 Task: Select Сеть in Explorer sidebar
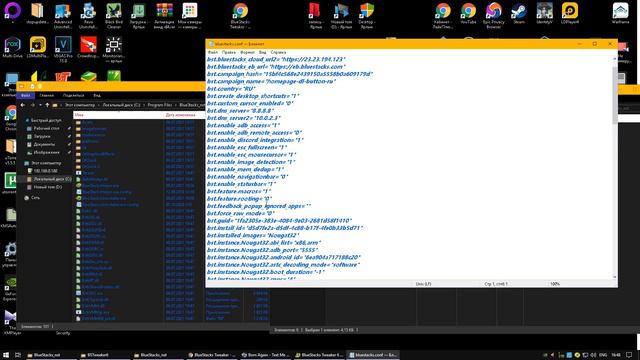coord(32,198)
